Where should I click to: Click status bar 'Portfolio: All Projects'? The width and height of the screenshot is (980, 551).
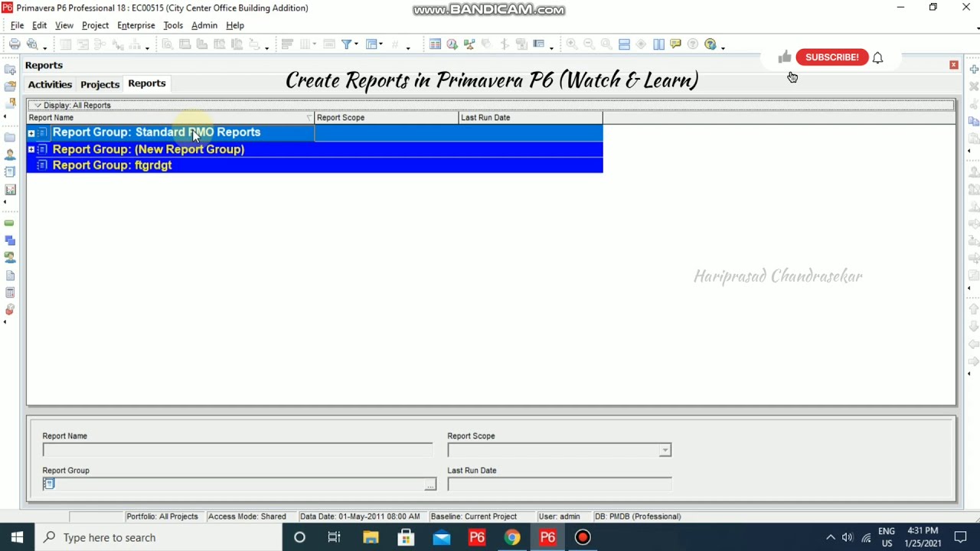tap(162, 517)
